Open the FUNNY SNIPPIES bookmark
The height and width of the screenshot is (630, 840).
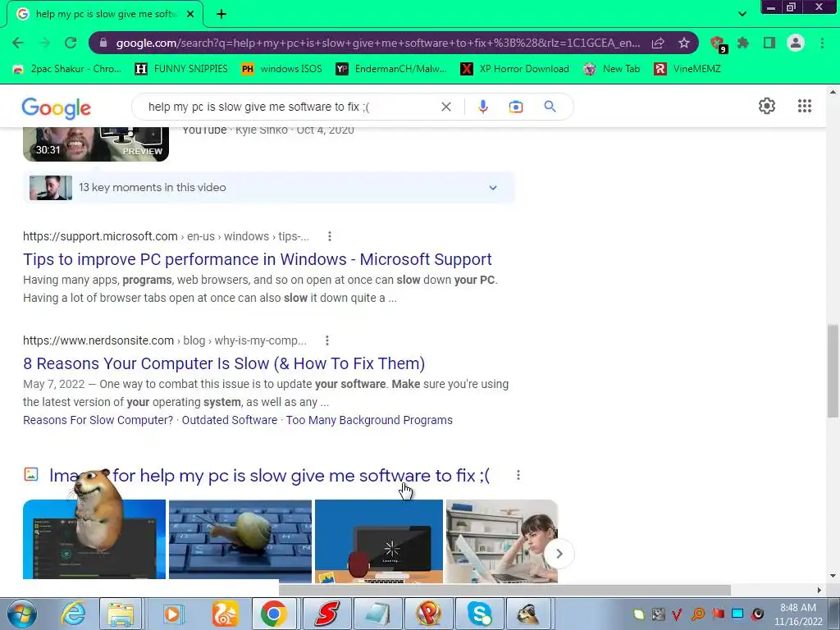coord(181,69)
